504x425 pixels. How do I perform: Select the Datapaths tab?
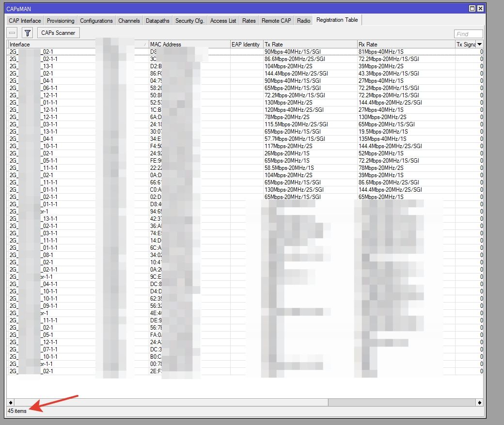pos(157,20)
